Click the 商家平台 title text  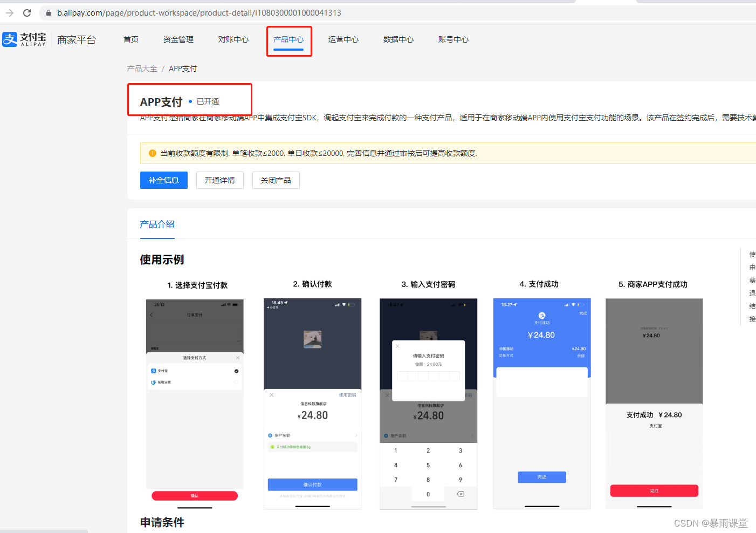coord(77,40)
